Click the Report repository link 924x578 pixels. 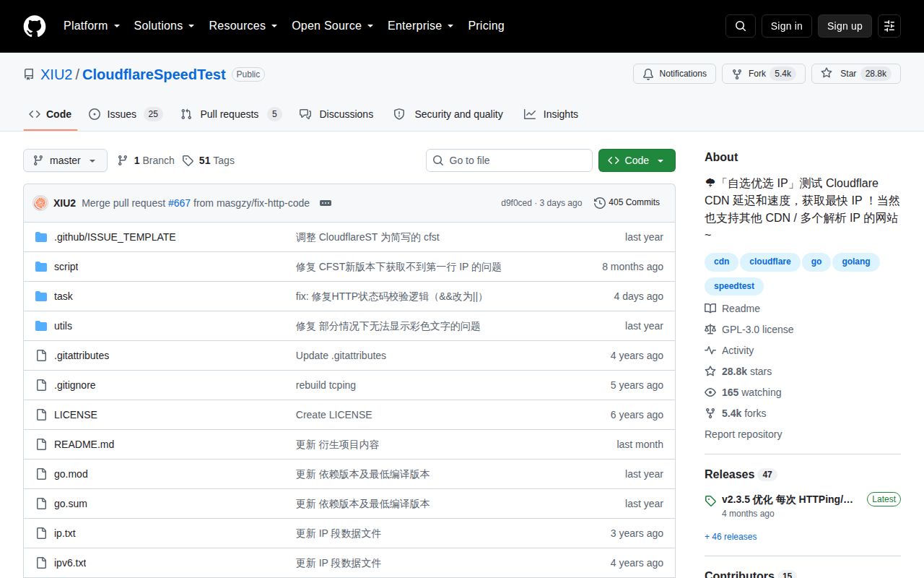(x=743, y=434)
